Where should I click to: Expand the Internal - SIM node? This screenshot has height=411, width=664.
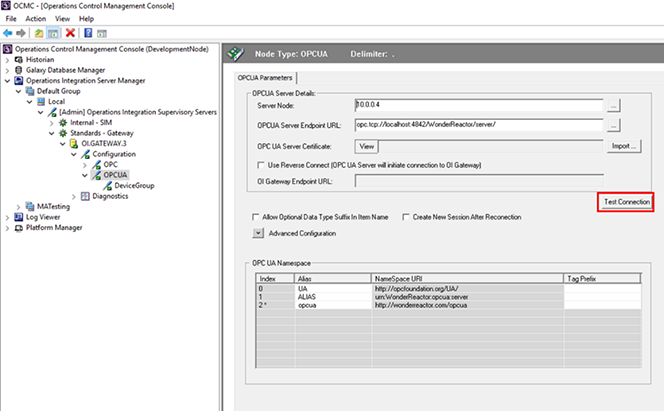click(x=52, y=123)
